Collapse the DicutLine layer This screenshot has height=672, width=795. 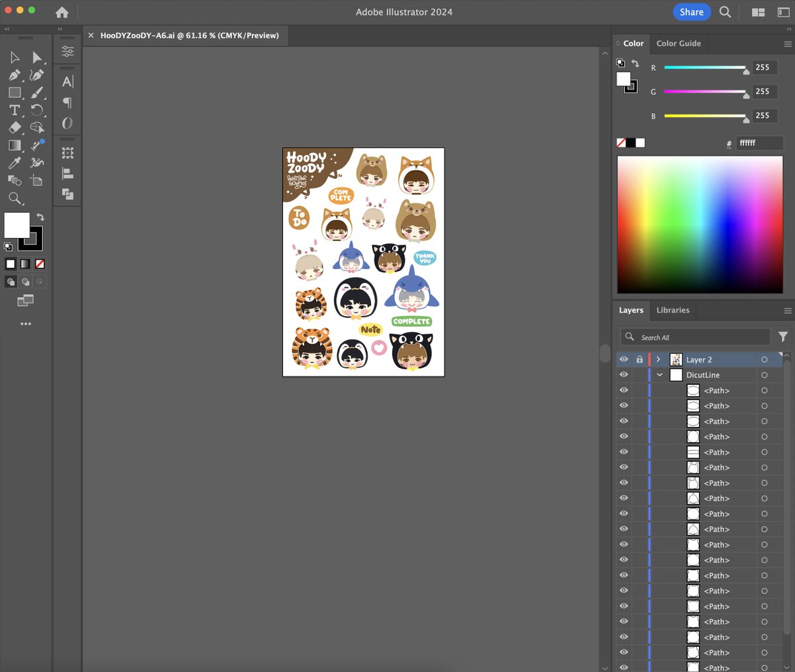(x=660, y=375)
